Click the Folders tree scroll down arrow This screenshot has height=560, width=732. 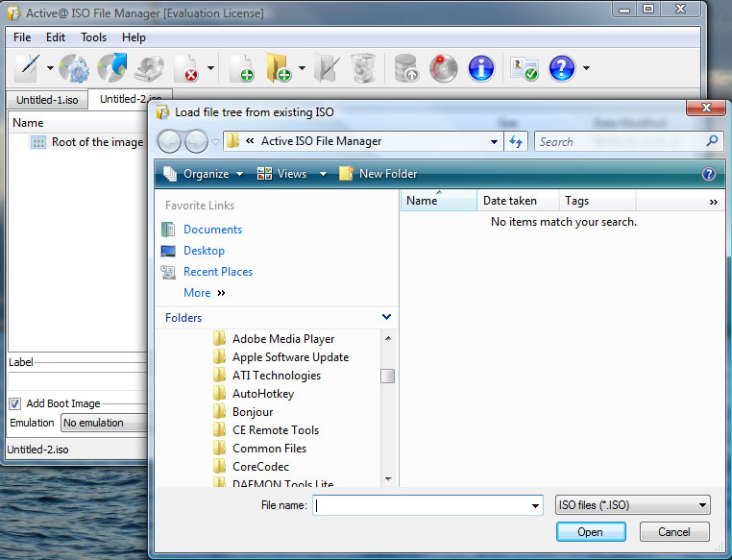click(388, 478)
